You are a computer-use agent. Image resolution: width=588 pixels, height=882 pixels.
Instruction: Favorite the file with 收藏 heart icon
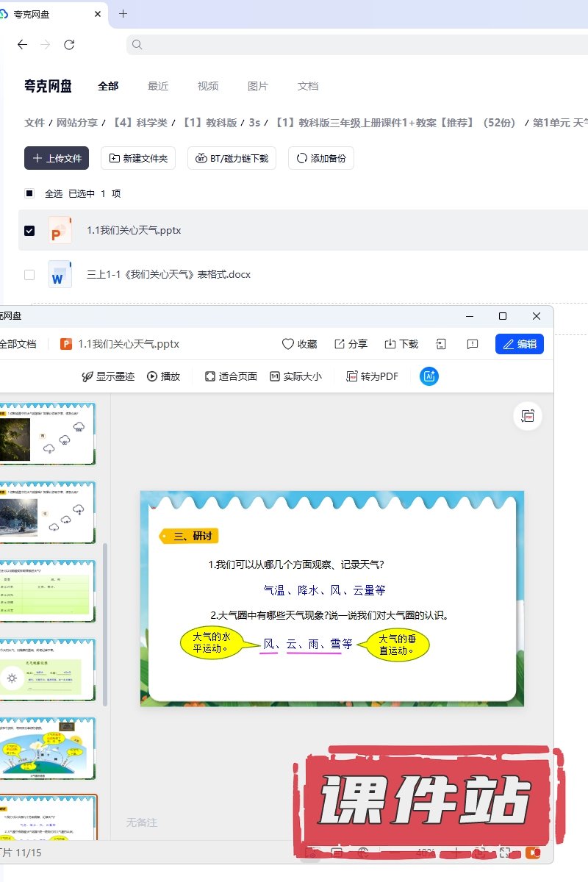[299, 344]
